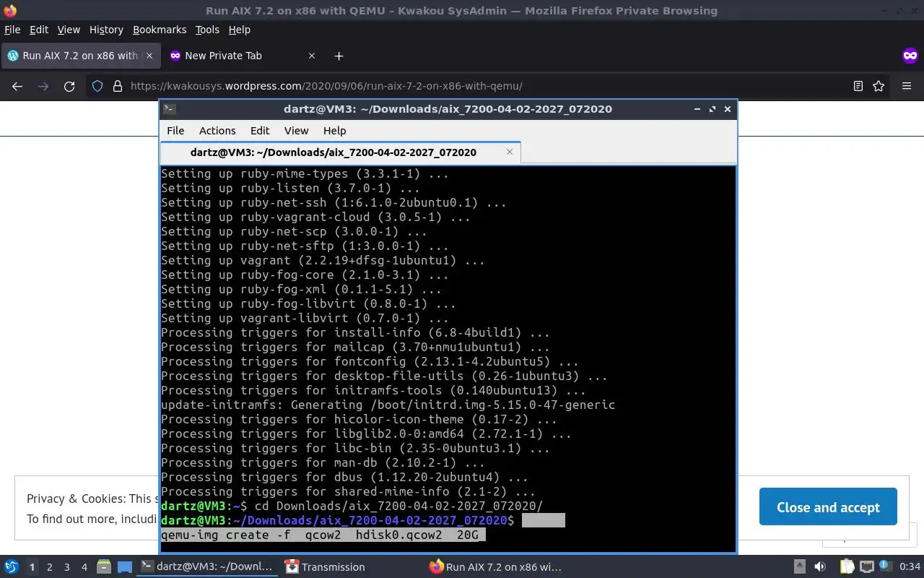Open Firefox File menu

click(12, 30)
